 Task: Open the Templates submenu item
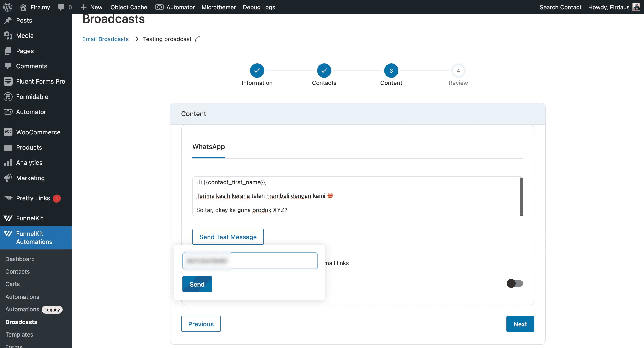point(19,335)
